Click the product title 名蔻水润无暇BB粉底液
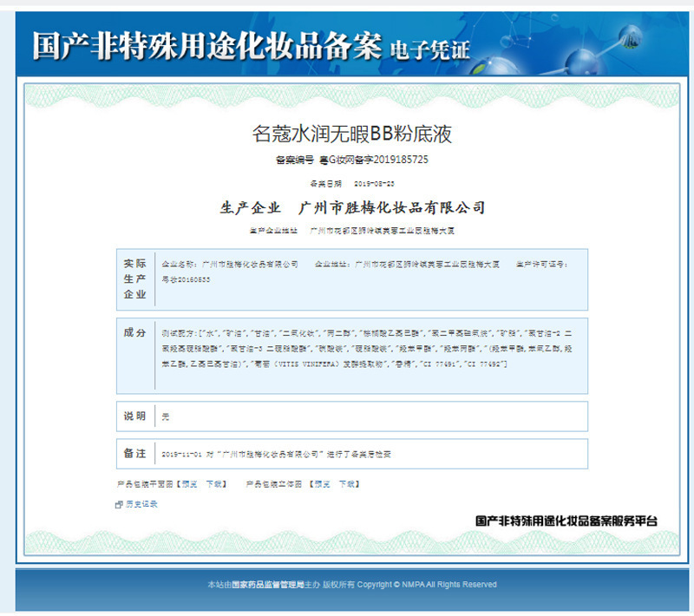Screen dimensions: 694x616 pyautogui.click(x=352, y=134)
